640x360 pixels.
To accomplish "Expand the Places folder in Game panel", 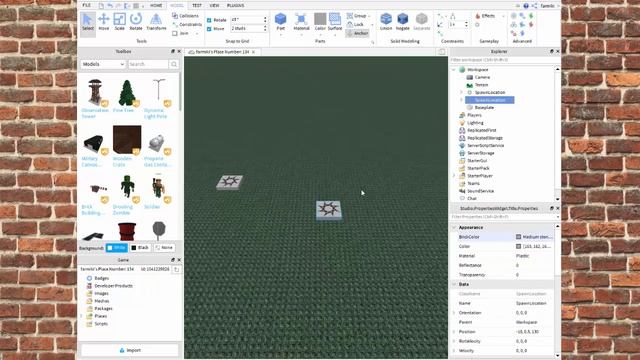I will tap(81, 316).
